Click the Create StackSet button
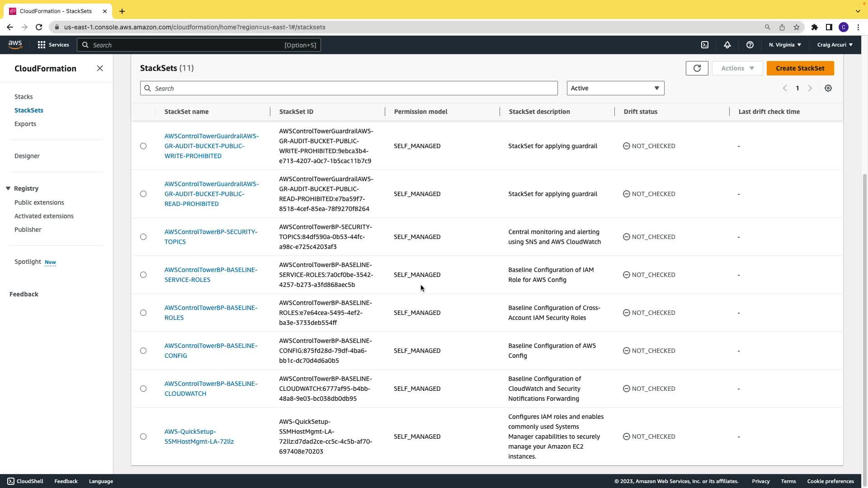Screen dimensions: 868x488 (x=800, y=68)
